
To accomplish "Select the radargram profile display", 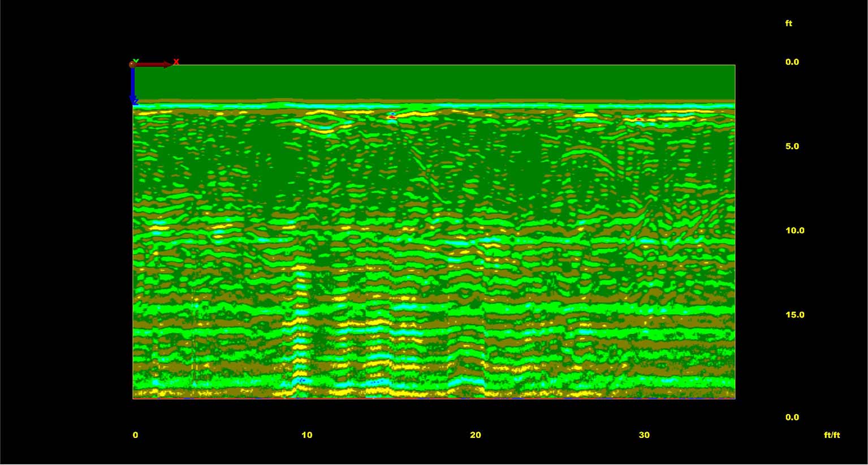I will pos(434,232).
